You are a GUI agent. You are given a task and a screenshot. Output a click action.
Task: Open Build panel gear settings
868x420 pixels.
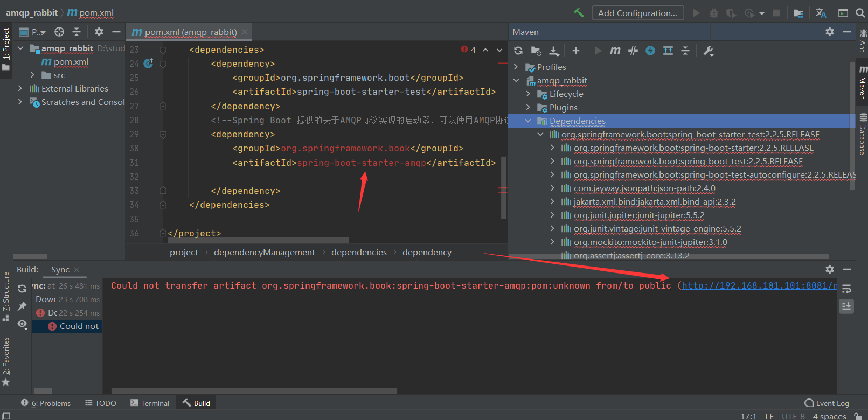pyautogui.click(x=830, y=269)
